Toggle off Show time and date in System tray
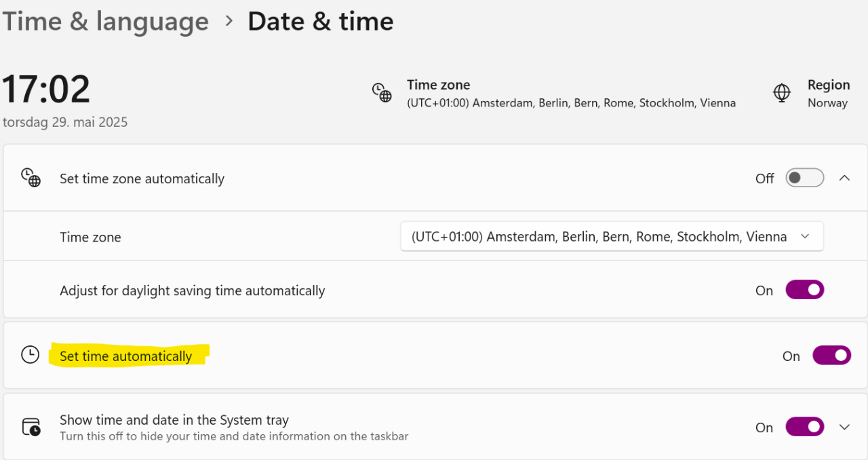868x460 pixels. (x=804, y=427)
